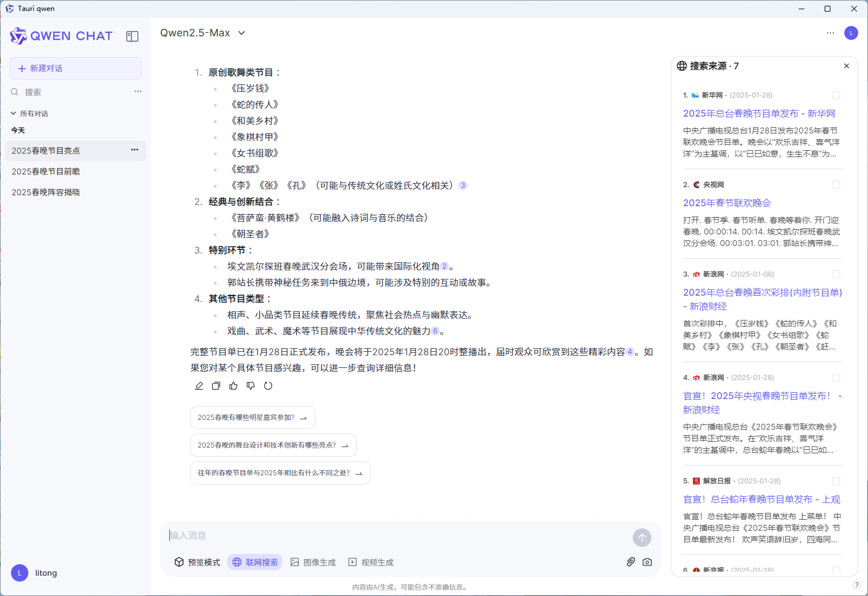Open options for 2025春晚节目亮点 conversation
This screenshot has height=596, width=868.
click(x=135, y=150)
